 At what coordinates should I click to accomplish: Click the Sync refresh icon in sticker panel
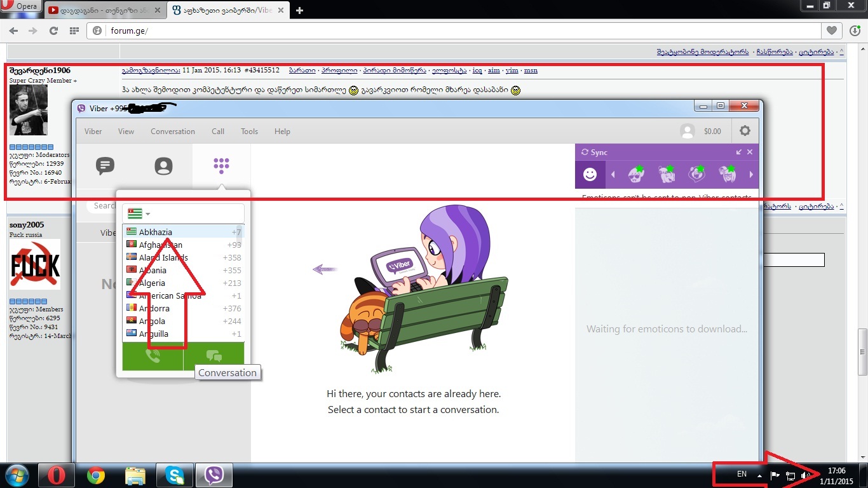[585, 152]
